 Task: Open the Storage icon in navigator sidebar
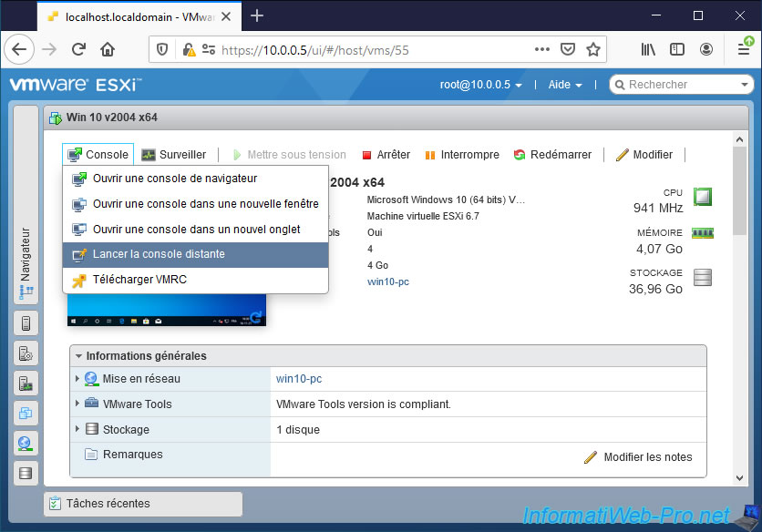[26, 473]
